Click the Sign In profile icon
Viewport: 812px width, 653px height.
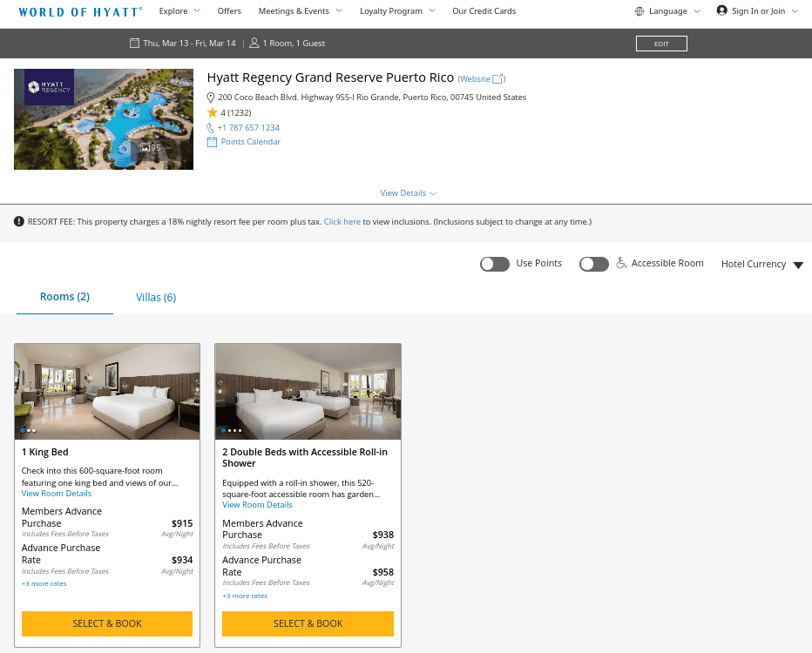(x=721, y=10)
